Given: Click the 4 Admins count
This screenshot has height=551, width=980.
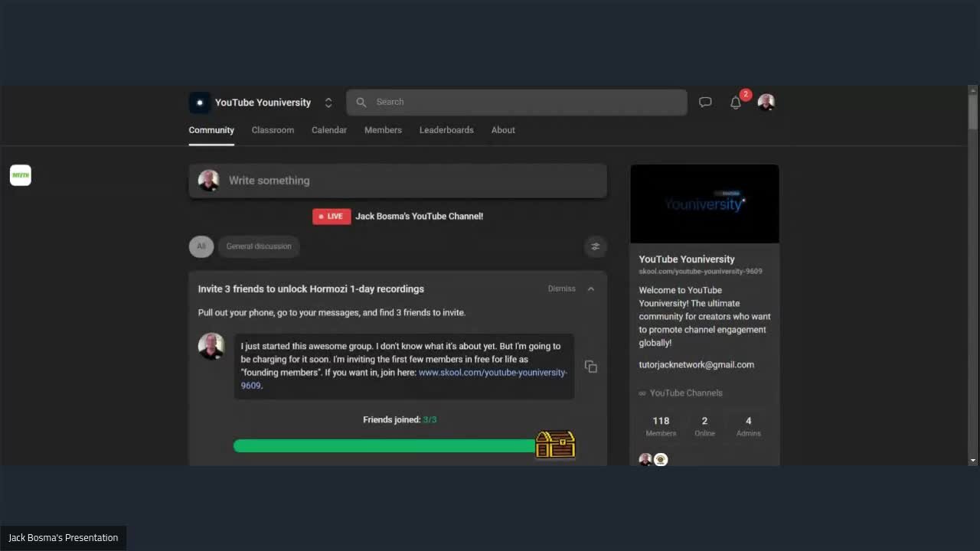Looking at the screenshot, I should click(748, 426).
